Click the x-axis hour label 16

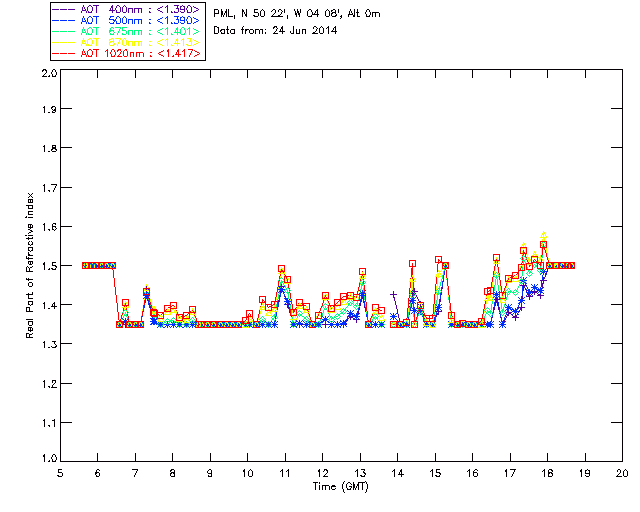473,473
